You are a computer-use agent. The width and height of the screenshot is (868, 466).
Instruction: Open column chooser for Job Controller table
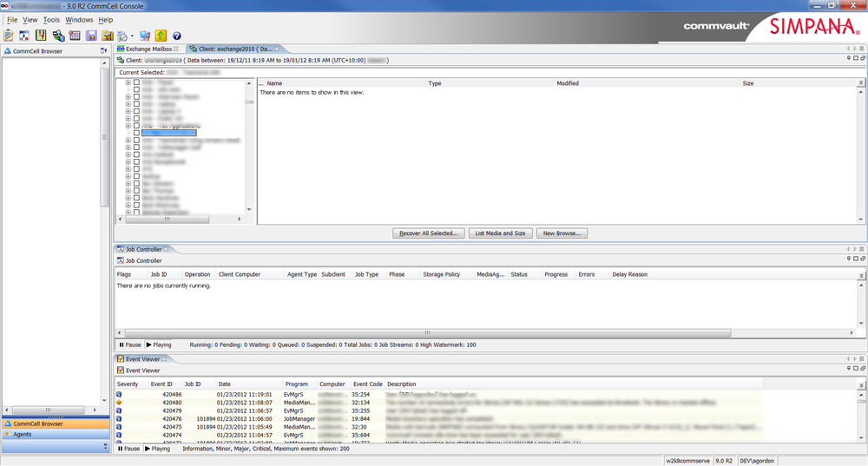861,275
